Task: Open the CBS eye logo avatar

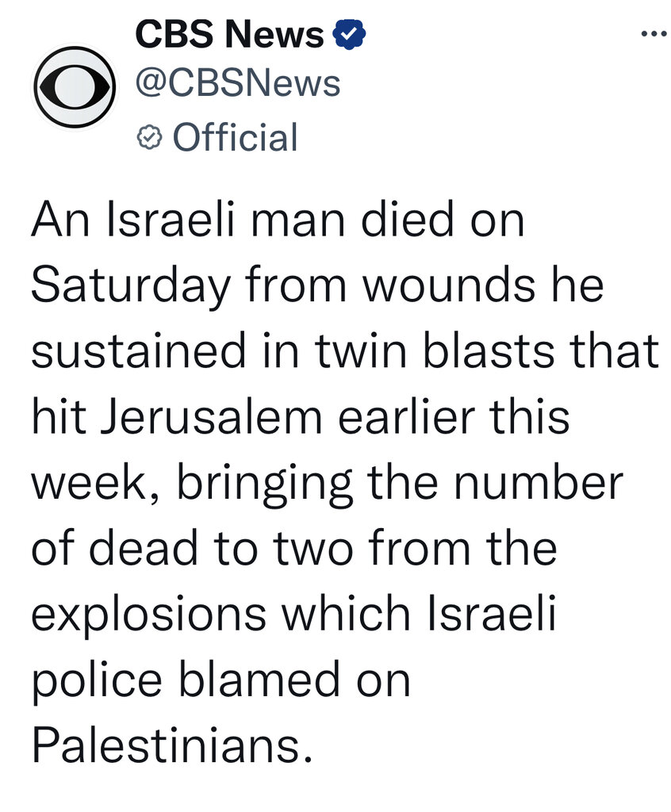Action: (x=74, y=87)
